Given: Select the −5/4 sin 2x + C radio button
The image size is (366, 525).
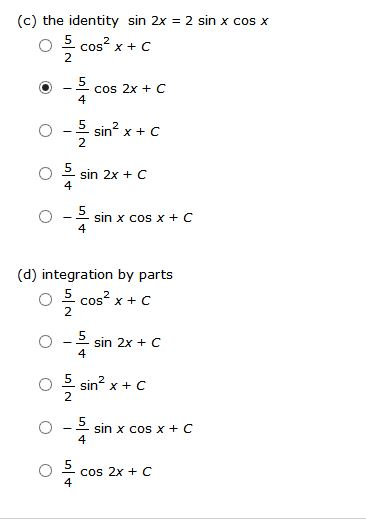Looking at the screenshot, I should (x=46, y=342).
